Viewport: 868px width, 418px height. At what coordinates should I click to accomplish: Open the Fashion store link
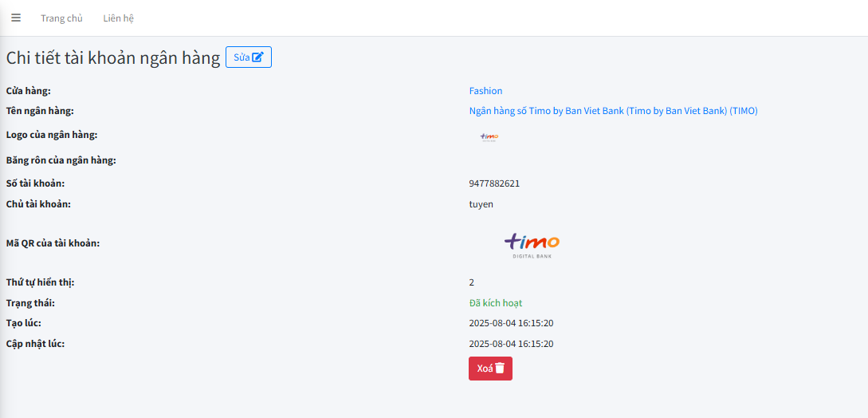pyautogui.click(x=485, y=91)
